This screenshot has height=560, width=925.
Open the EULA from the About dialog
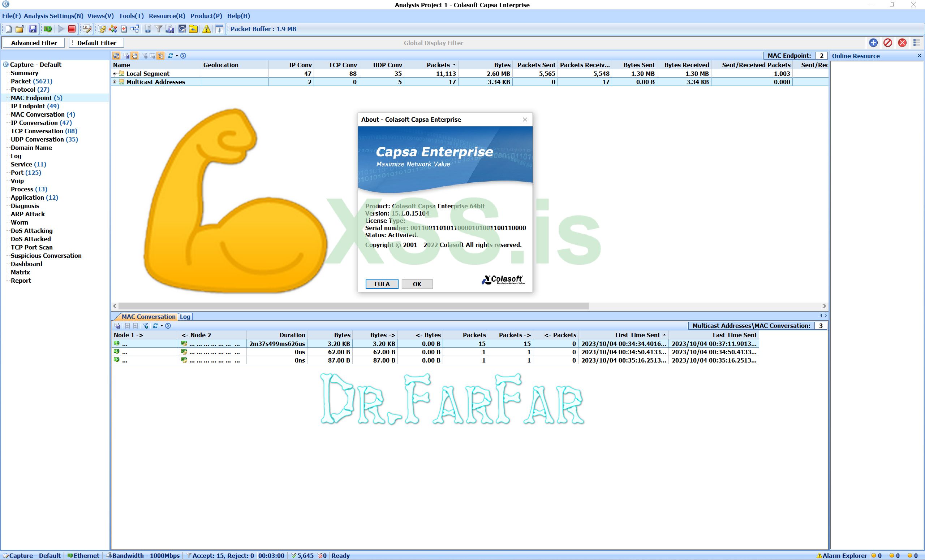382,284
